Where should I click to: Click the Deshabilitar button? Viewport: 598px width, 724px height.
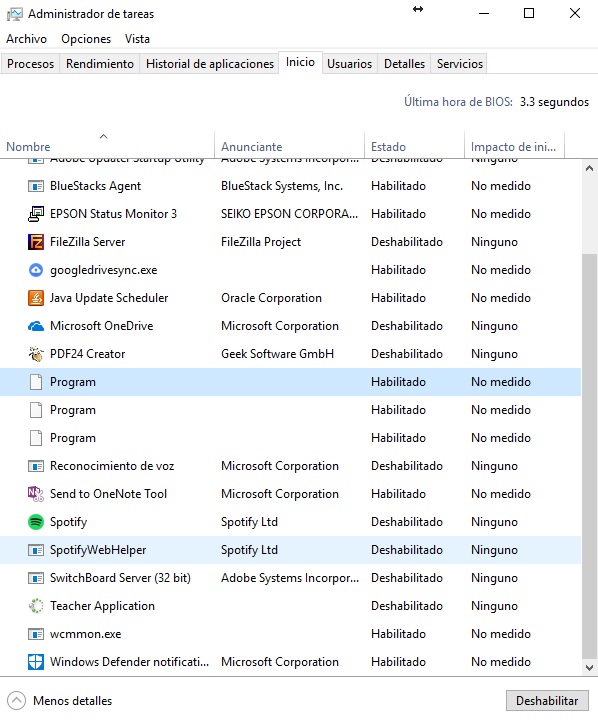pyautogui.click(x=547, y=701)
